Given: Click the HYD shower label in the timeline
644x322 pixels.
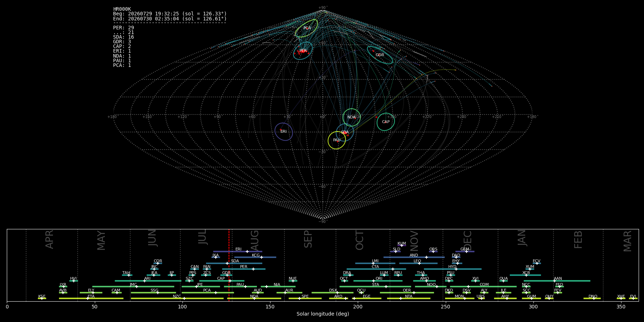Looking at the screenshot, I should (x=452, y=267).
